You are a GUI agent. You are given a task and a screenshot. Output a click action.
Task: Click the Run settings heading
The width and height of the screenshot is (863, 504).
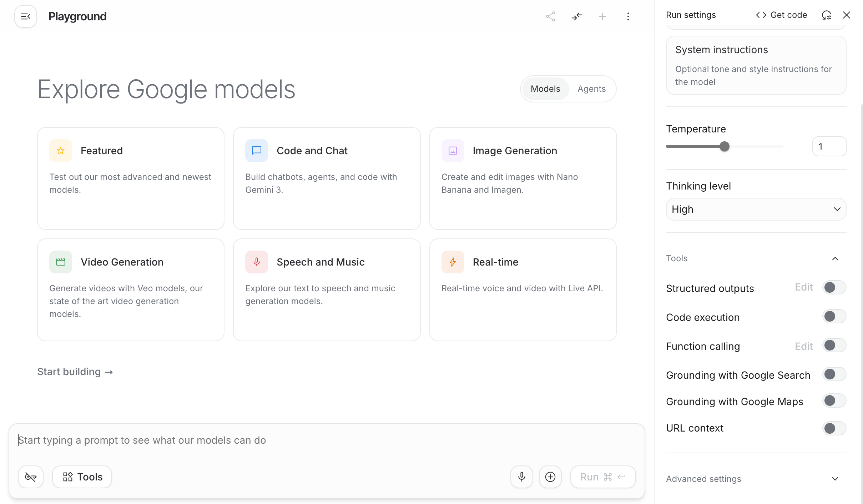691,15
